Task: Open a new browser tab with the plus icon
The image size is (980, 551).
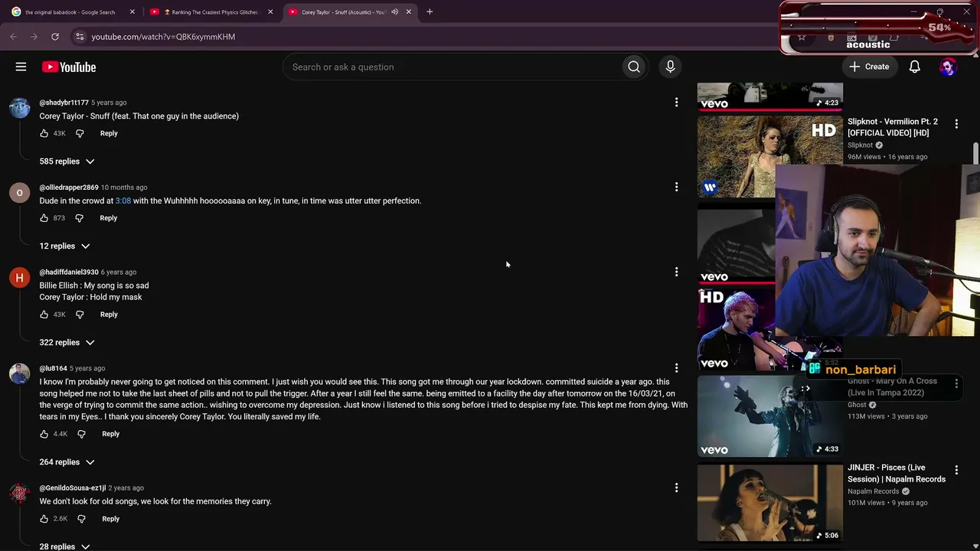Action: tap(430, 11)
